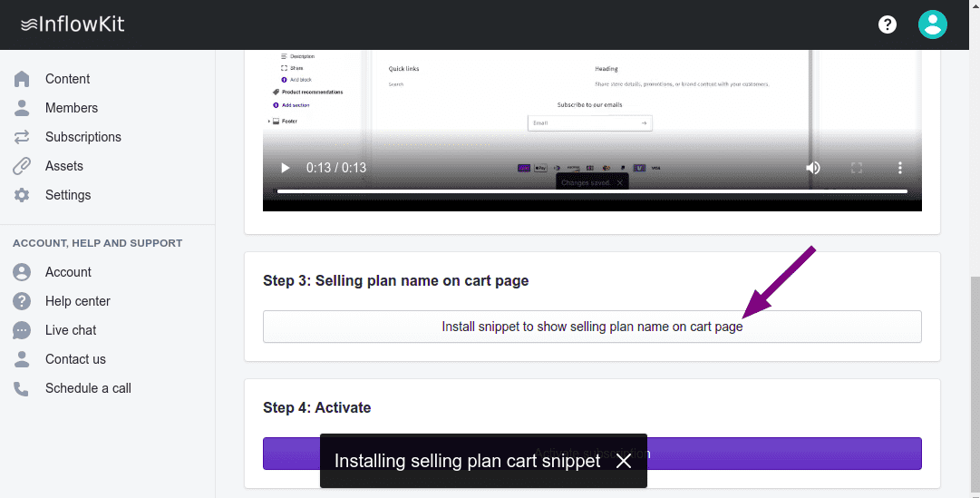
Task: Click the Subscriptions arrows icon
Action: point(23,137)
